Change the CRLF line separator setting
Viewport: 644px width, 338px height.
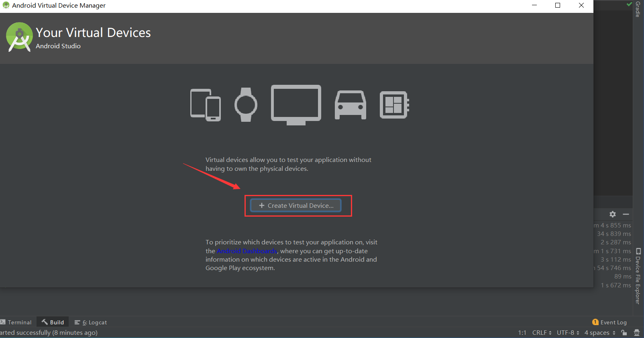point(542,333)
